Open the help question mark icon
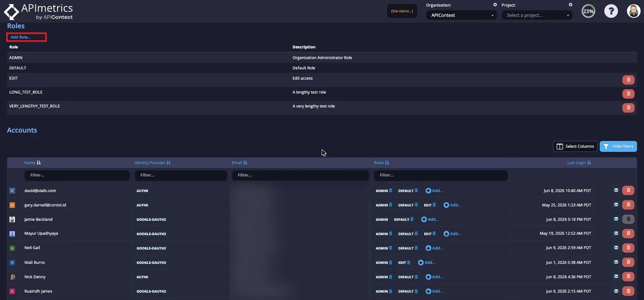This screenshot has width=644, height=300. [611, 11]
